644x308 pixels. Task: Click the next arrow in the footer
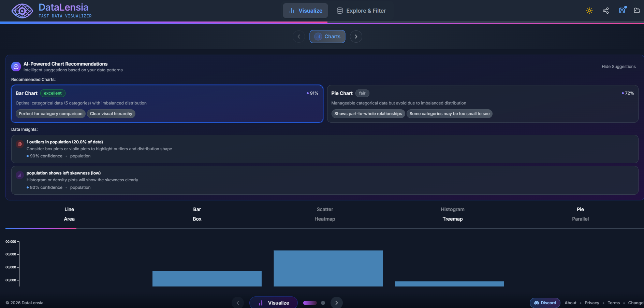click(x=337, y=303)
